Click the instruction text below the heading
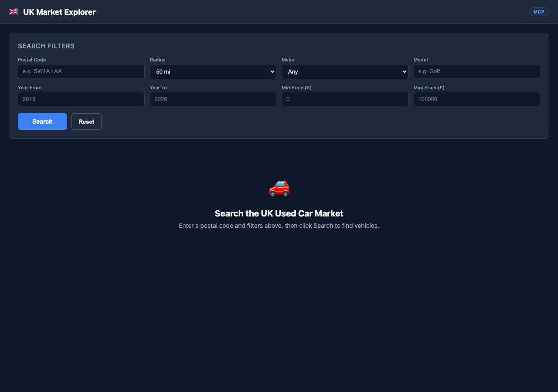Screen dimensions: 558x392 click(279, 226)
